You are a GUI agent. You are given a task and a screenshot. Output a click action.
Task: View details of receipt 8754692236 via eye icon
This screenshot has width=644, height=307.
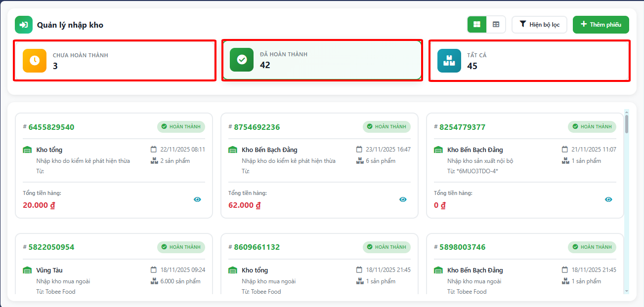pyautogui.click(x=403, y=199)
